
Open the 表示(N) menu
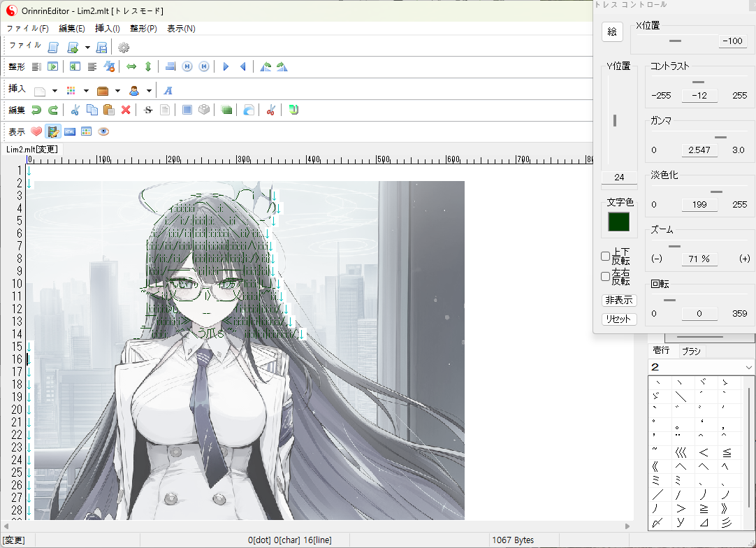pos(181,29)
